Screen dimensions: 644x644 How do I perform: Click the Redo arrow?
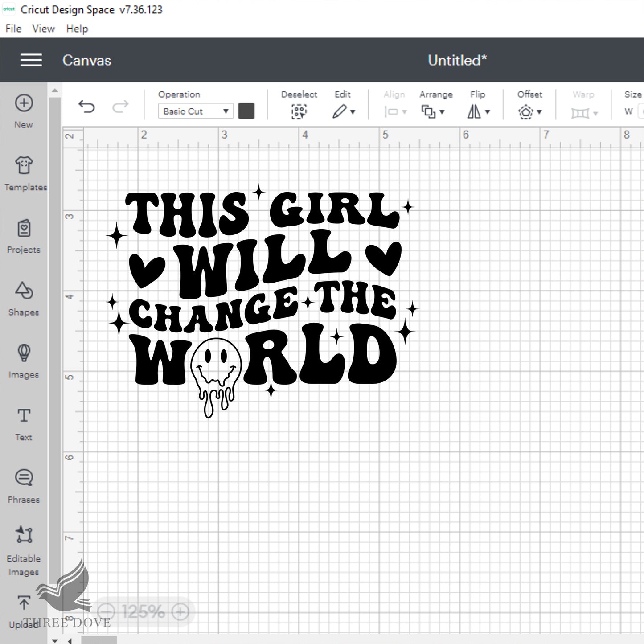click(x=120, y=107)
